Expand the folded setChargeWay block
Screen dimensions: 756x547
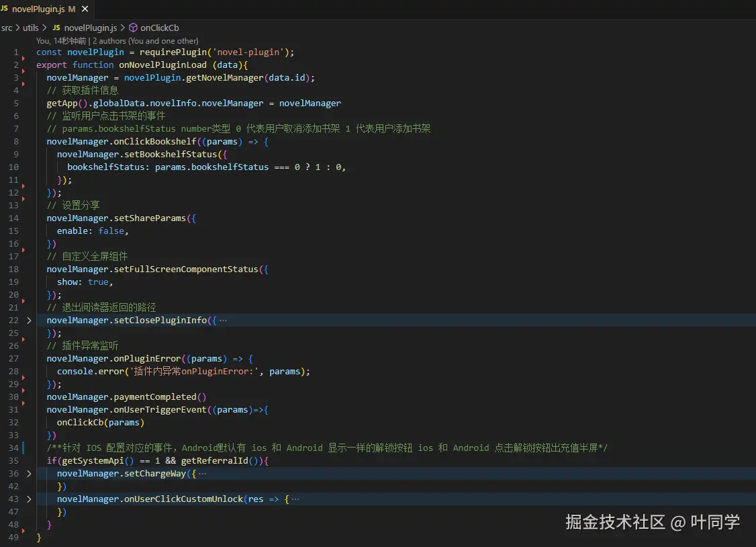click(29, 474)
